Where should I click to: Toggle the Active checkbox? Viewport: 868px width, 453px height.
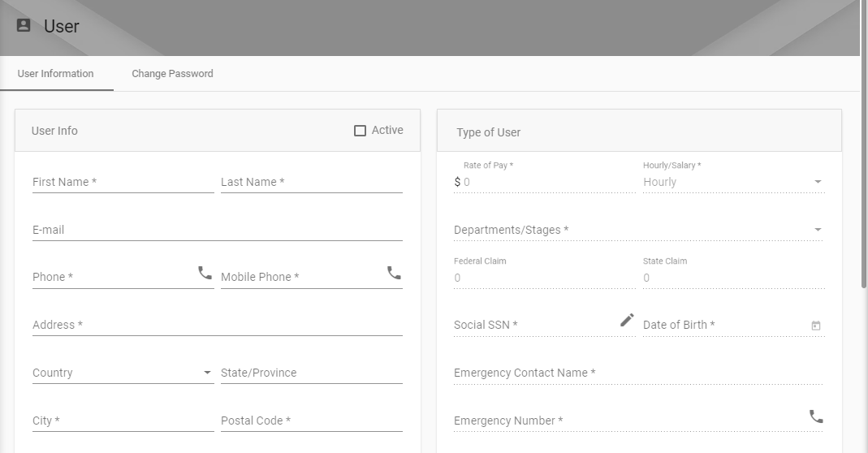360,131
